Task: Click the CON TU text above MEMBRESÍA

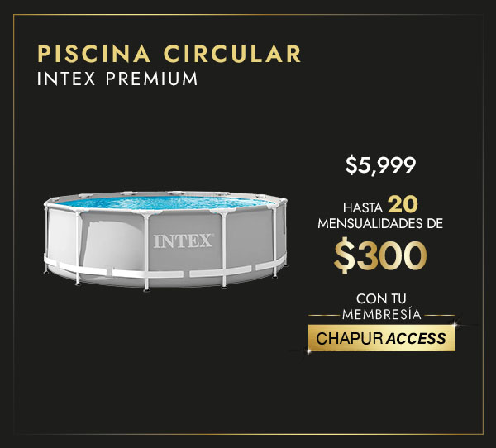Action: click(381, 298)
